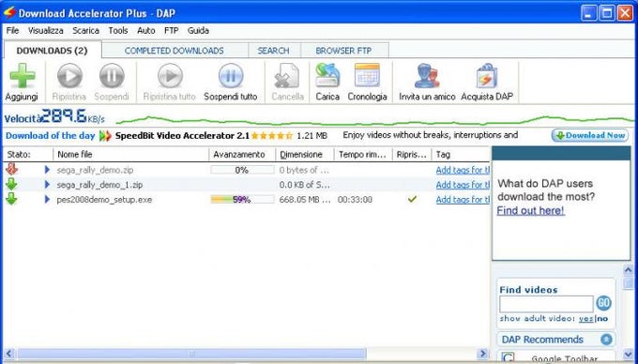Click the SpeedBit Video Accelerator arrow icon
The image size is (638, 364).
click(x=105, y=135)
